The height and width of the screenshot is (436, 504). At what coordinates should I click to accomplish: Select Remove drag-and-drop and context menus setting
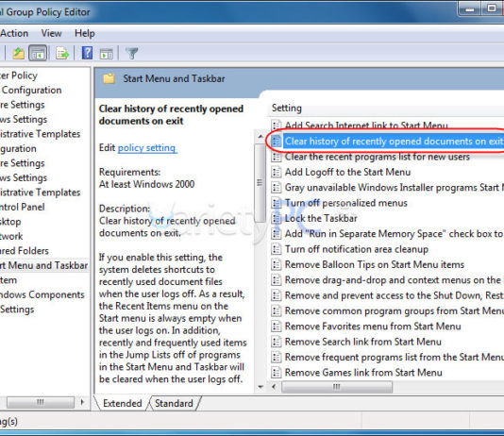[393, 280]
